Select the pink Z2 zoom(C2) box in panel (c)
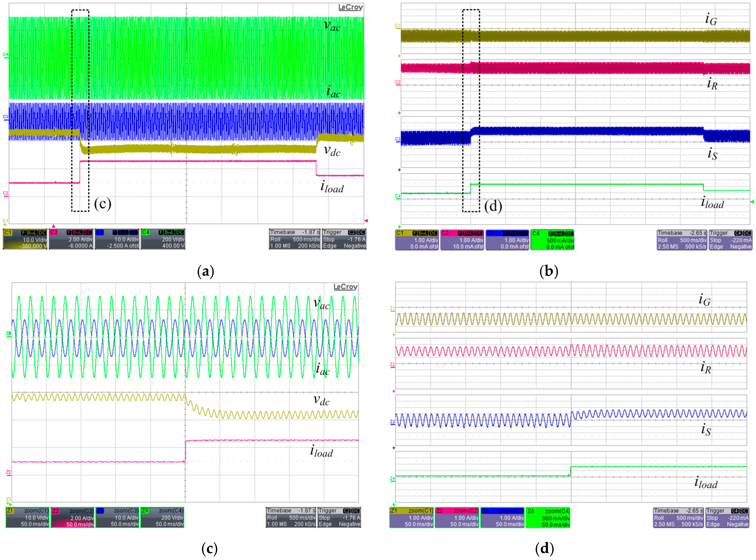This screenshot has width=756, height=560. (73, 517)
